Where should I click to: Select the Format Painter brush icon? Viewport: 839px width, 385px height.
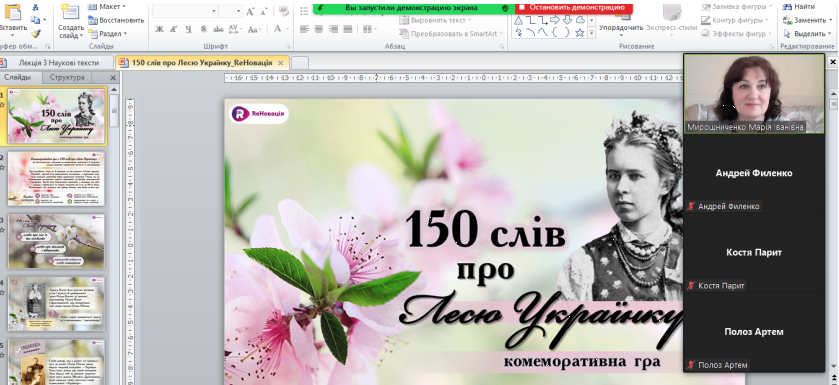[35, 33]
